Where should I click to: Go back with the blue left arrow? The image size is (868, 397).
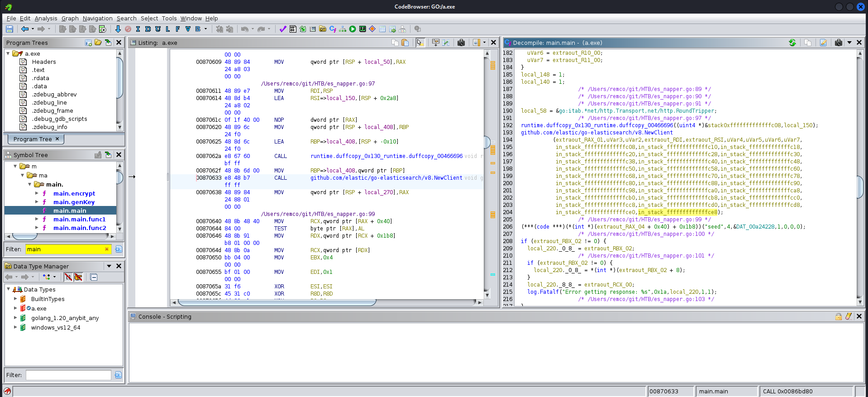coord(25,29)
